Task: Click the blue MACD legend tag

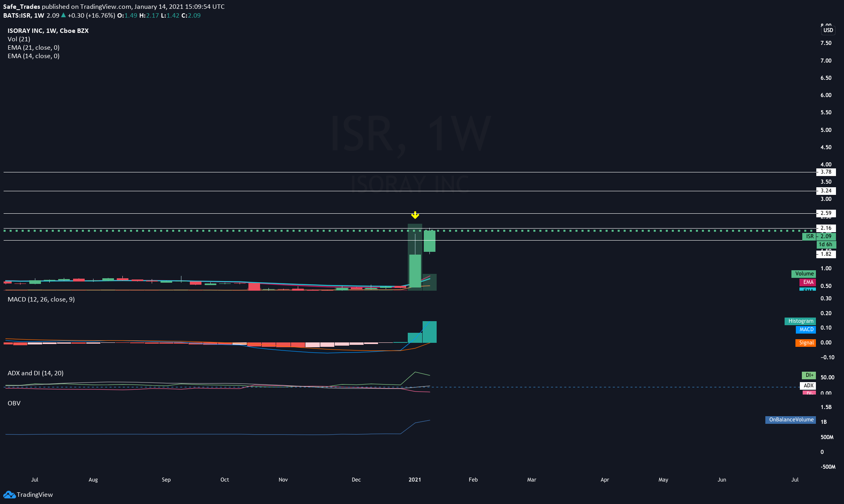Action: 806,330
